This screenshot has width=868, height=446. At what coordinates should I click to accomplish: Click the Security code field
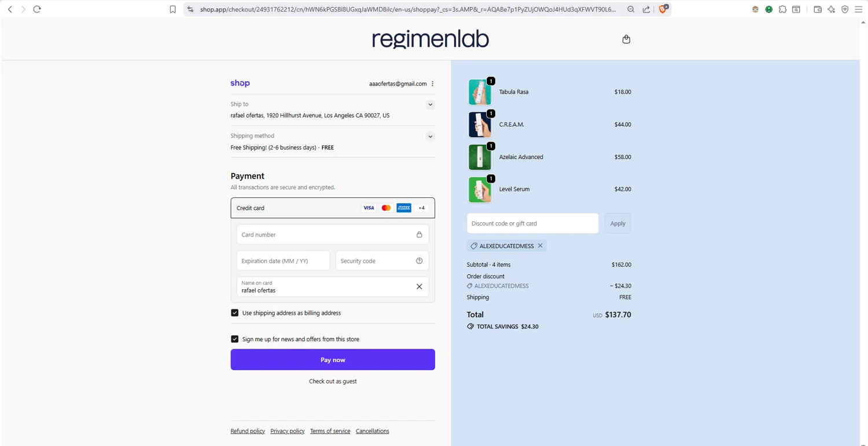point(382,261)
